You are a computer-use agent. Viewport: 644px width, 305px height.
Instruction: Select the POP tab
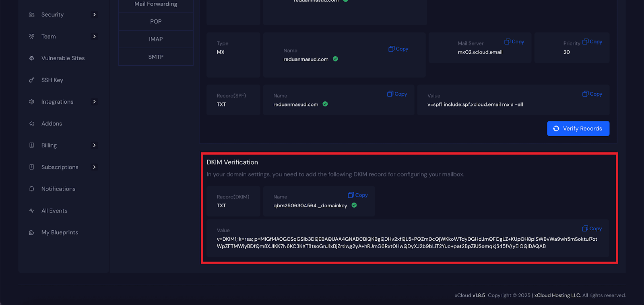pos(156,22)
